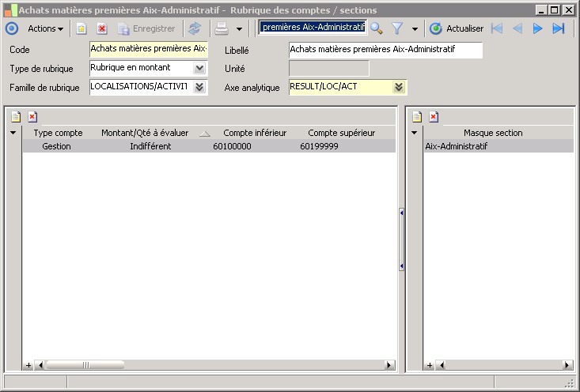Image resolution: width=580 pixels, height=392 pixels.
Task: Open the filter dropdown arrow
Action: pyautogui.click(x=415, y=28)
